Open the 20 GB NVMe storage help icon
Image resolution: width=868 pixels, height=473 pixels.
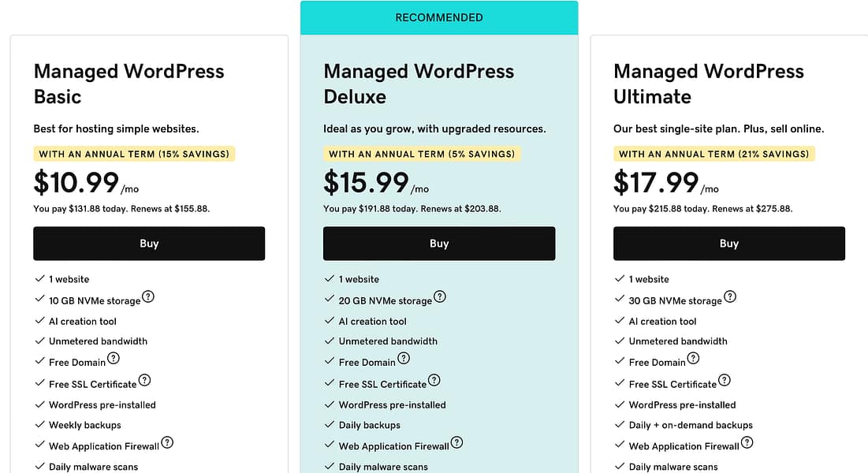tap(440, 296)
